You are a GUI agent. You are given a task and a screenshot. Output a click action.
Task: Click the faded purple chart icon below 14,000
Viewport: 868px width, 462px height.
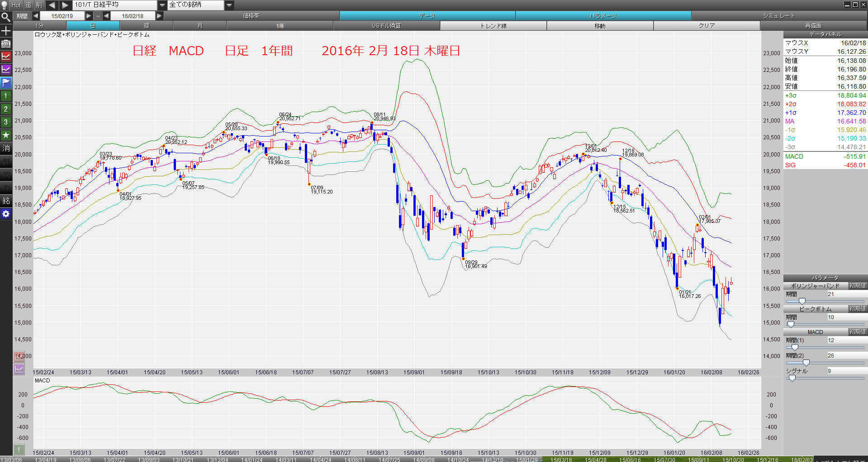[x=19, y=369]
